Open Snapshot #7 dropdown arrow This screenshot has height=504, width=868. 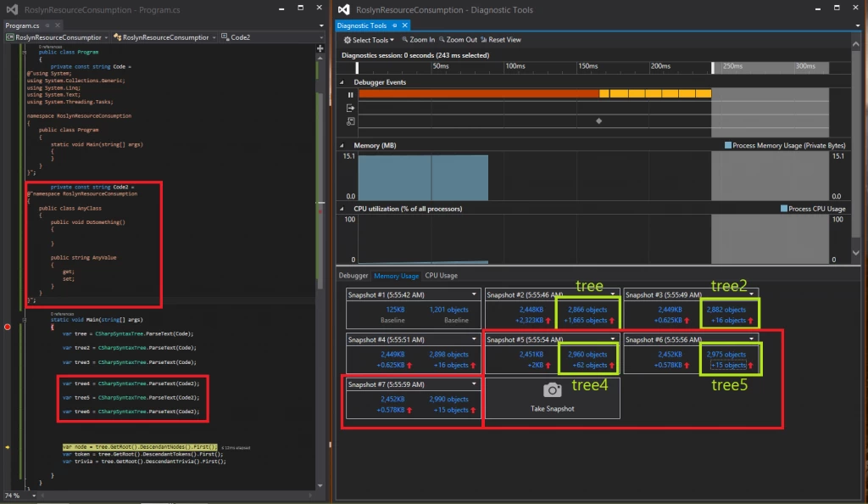click(474, 384)
